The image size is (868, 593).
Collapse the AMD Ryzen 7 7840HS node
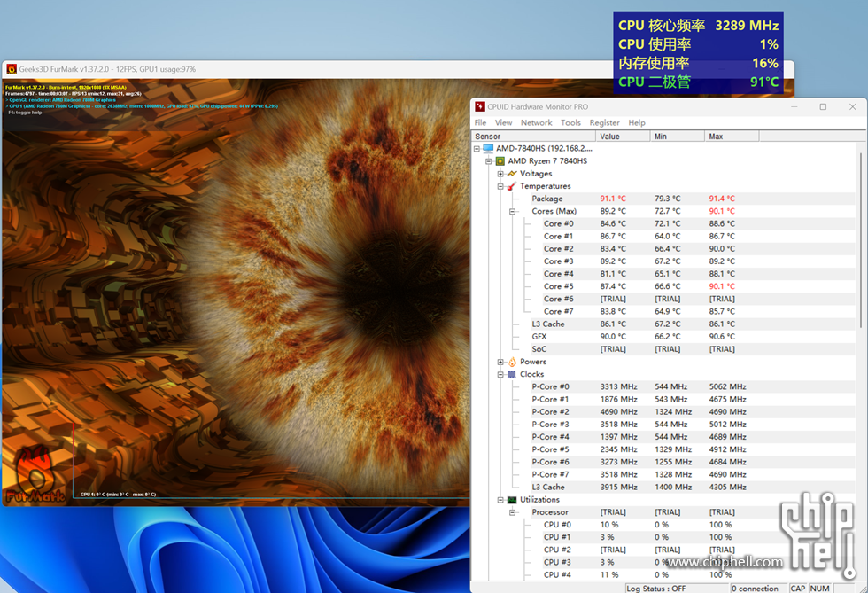pos(488,161)
